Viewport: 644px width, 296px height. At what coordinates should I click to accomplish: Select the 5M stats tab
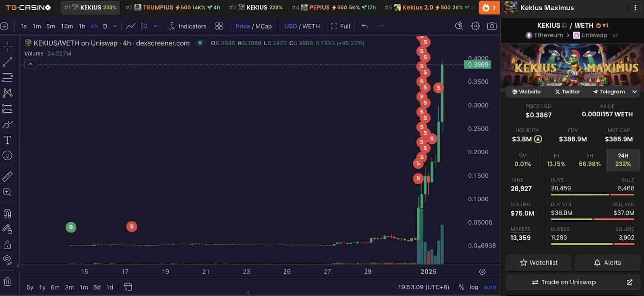pos(522,160)
